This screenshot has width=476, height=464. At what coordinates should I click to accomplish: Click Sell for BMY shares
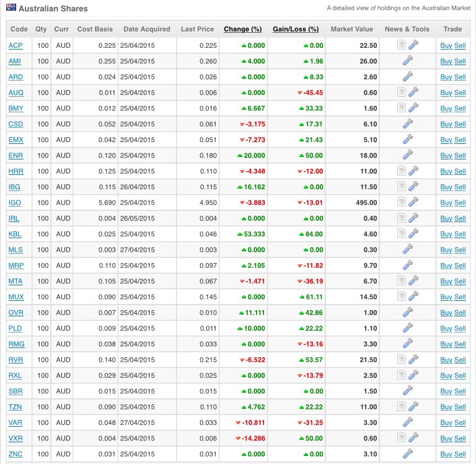pyautogui.click(x=460, y=109)
